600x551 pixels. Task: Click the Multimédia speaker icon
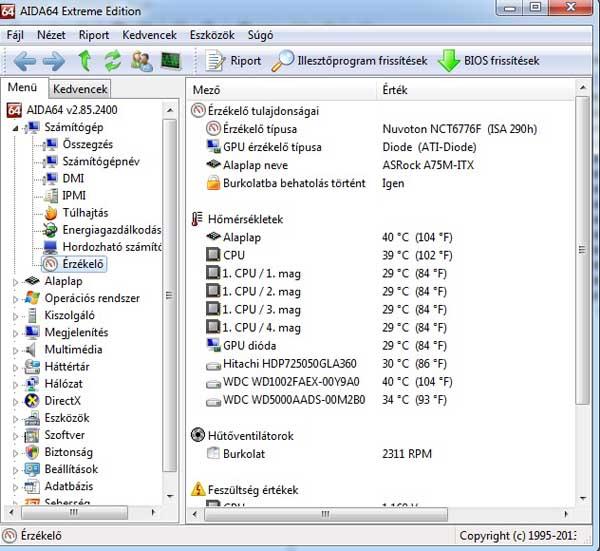click(31, 349)
